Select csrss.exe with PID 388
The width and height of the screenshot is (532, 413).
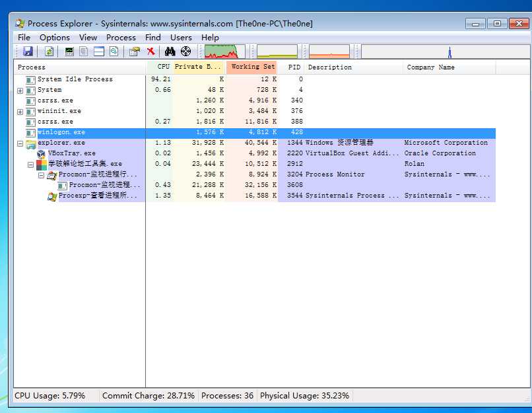[x=255, y=121]
